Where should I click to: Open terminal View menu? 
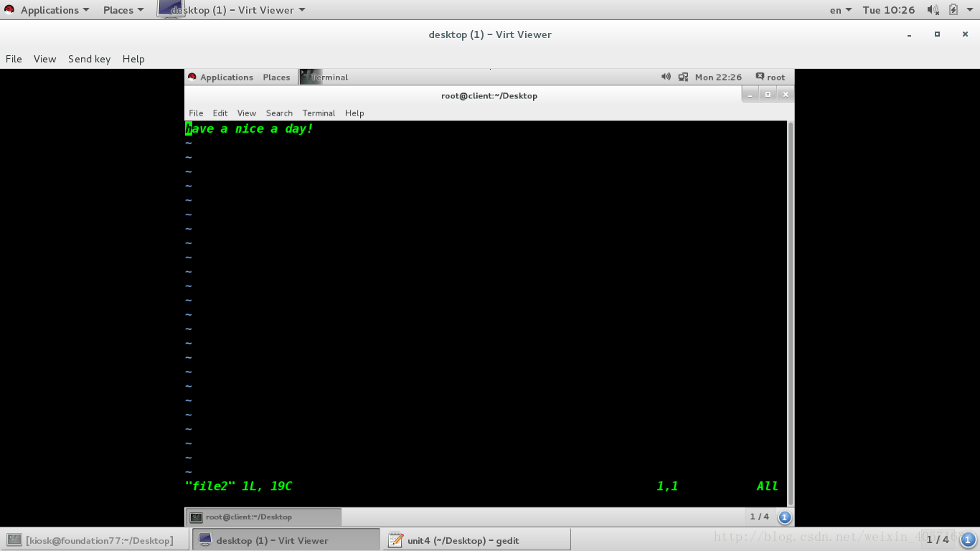coord(246,113)
